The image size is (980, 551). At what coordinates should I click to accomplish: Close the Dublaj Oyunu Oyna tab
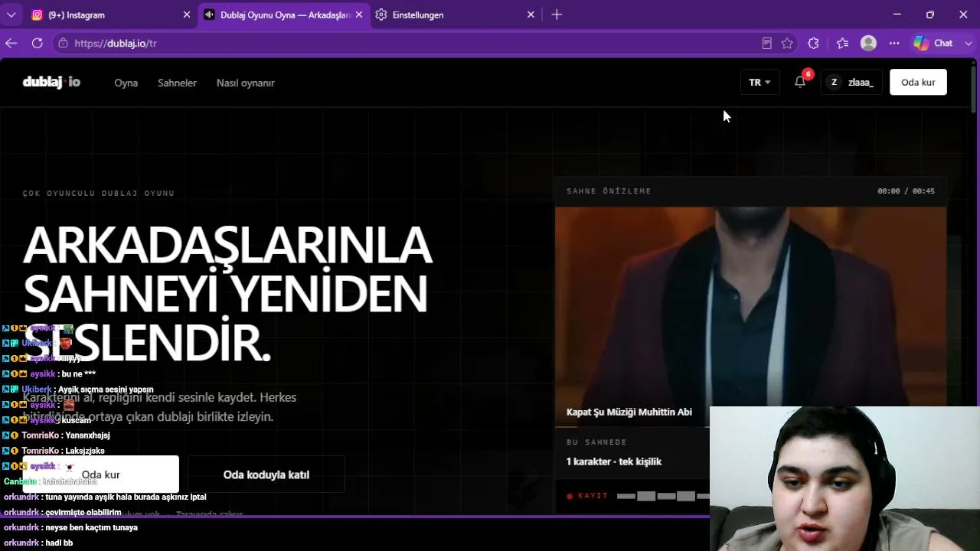tap(359, 15)
